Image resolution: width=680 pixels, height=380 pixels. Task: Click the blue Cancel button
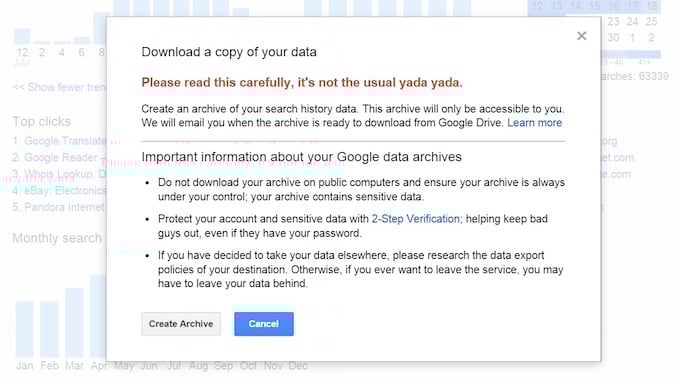click(264, 324)
